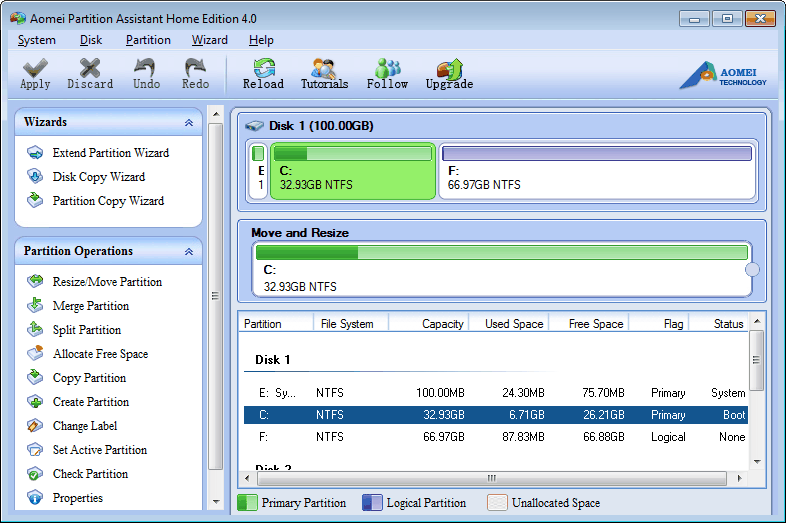786x523 pixels.
Task: Collapse the Wizards panel
Action: point(189,122)
